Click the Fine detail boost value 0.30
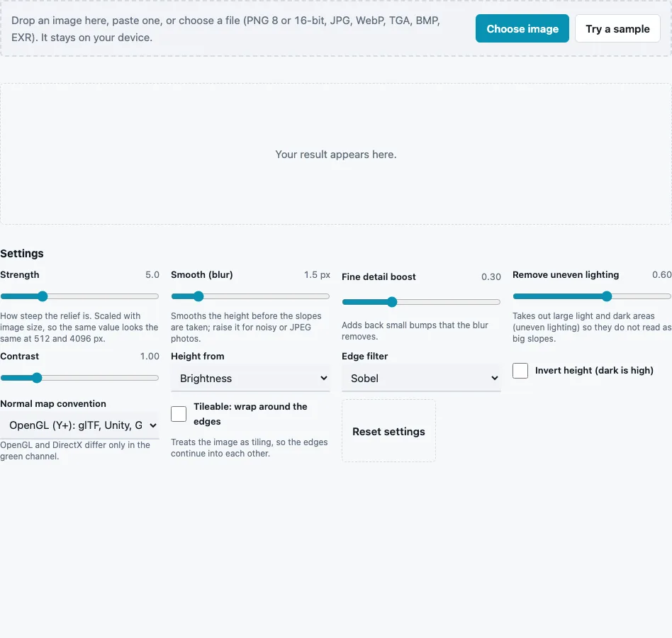 491,276
